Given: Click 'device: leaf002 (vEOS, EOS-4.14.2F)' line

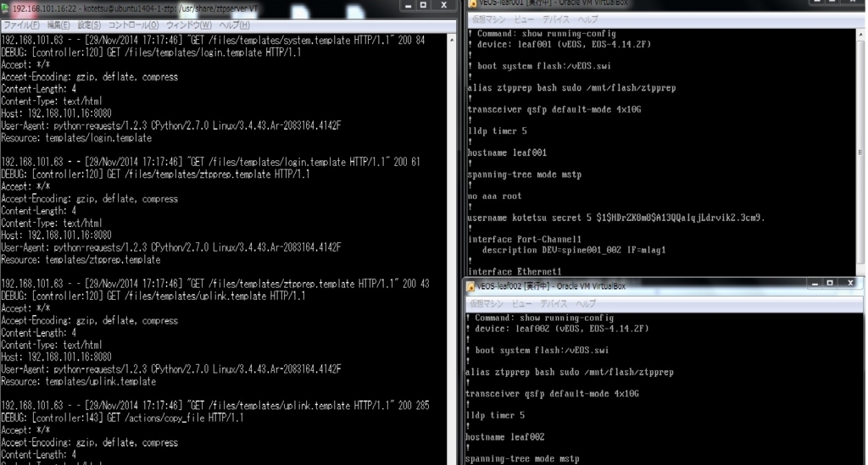Looking at the screenshot, I should click(x=562, y=329).
